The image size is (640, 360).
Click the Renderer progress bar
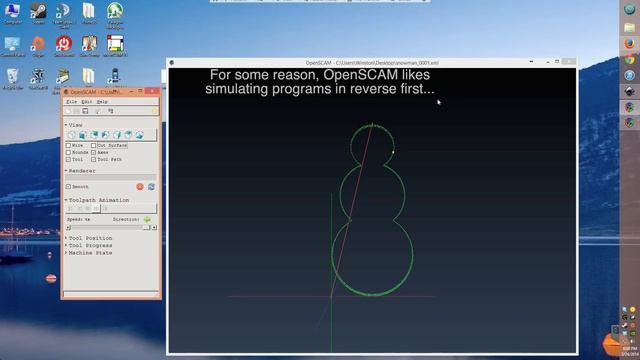coord(111,178)
